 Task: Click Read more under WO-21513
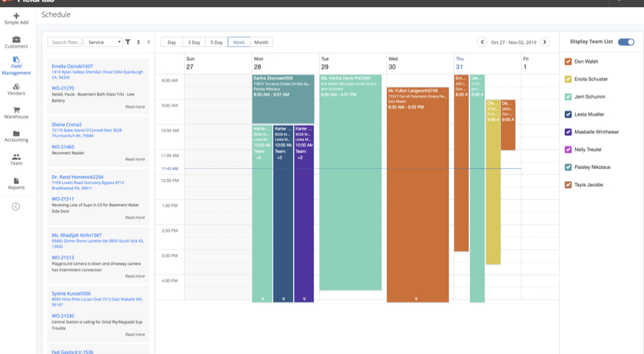pyautogui.click(x=134, y=276)
